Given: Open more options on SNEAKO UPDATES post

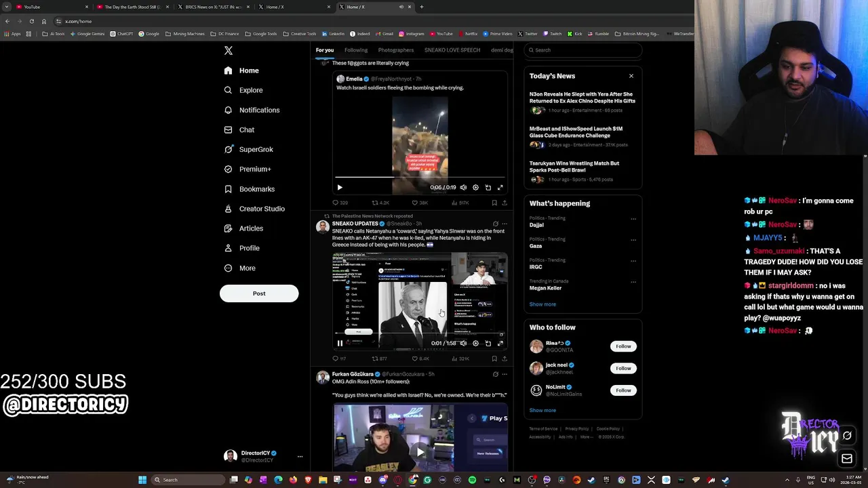Looking at the screenshot, I should click(x=505, y=224).
